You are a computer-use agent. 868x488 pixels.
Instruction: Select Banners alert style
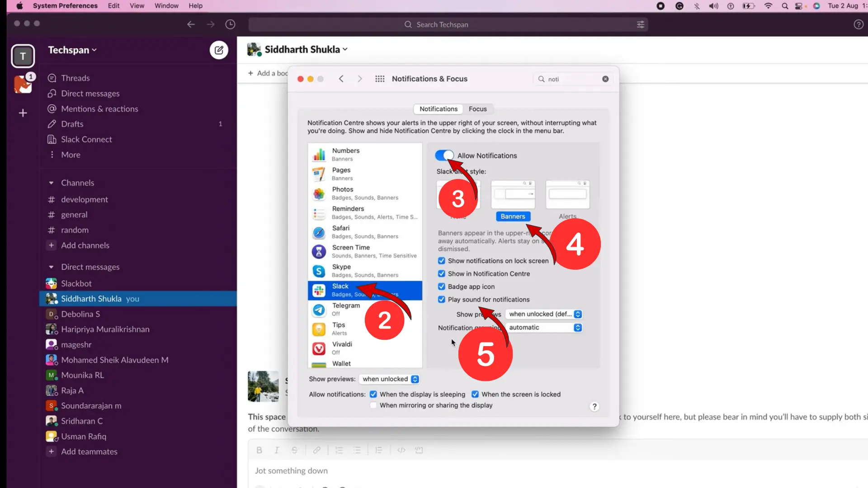click(x=513, y=195)
